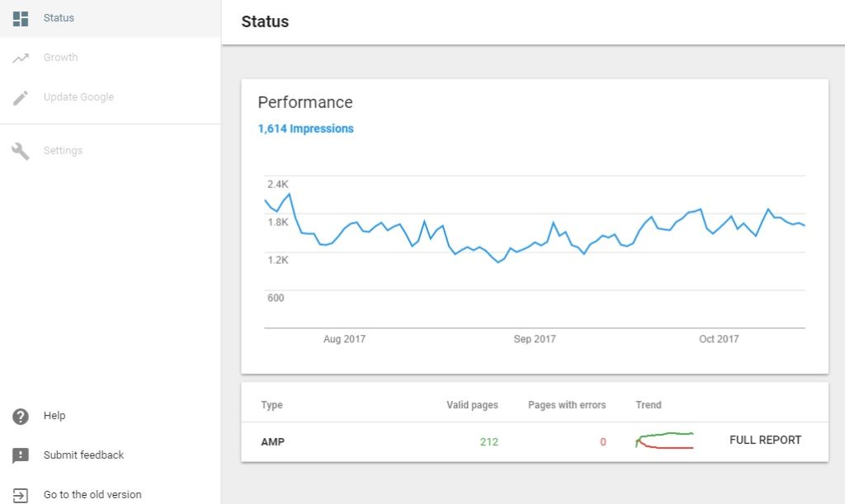Click the Pages with errors column header
The image size is (845, 504).
[x=567, y=405]
